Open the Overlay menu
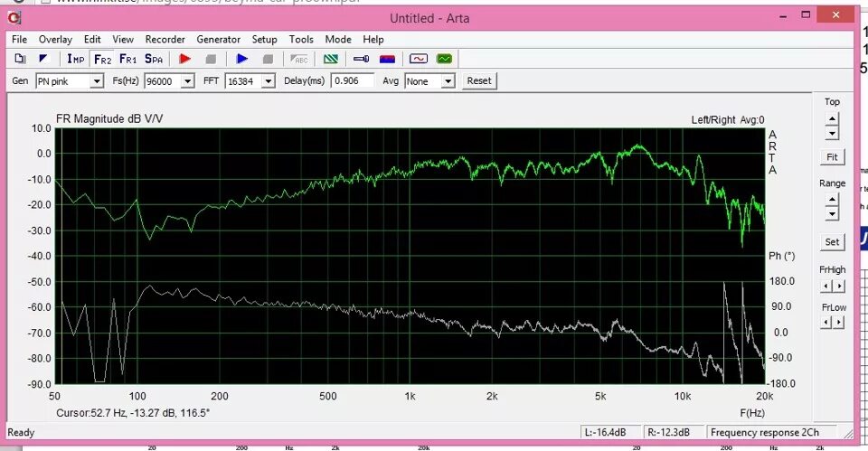 [x=55, y=39]
